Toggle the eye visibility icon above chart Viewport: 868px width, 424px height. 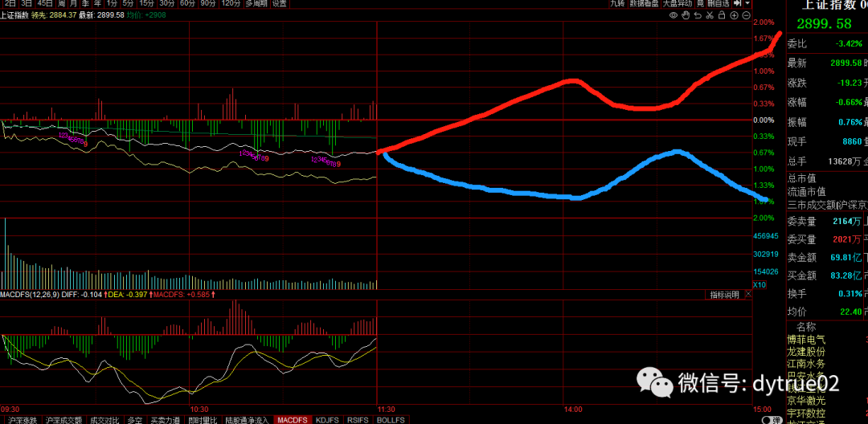point(674,15)
